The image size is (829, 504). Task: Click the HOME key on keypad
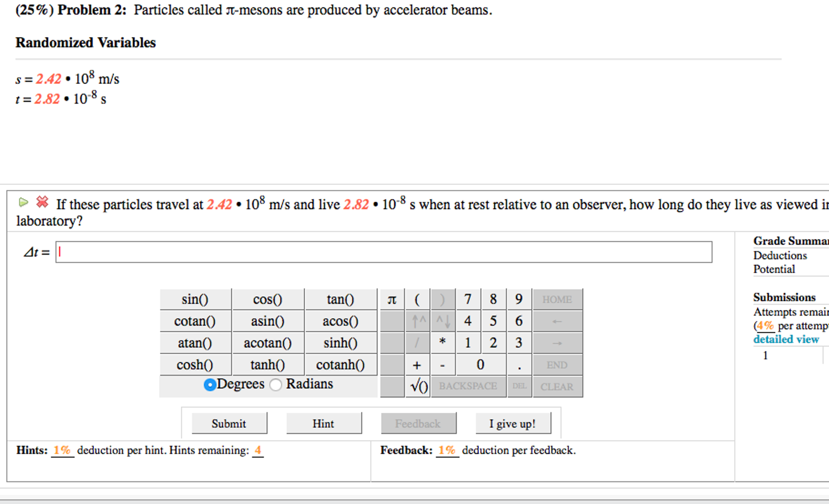[x=558, y=299]
